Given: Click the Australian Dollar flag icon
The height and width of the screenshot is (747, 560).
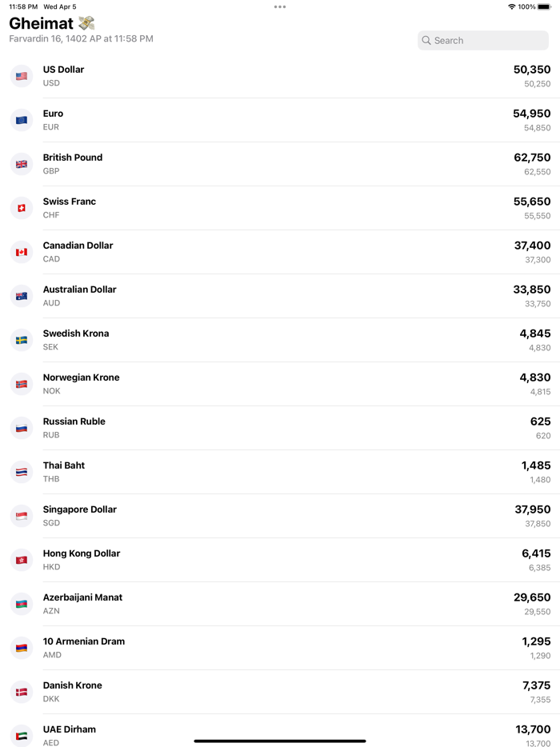Looking at the screenshot, I should click(22, 296).
